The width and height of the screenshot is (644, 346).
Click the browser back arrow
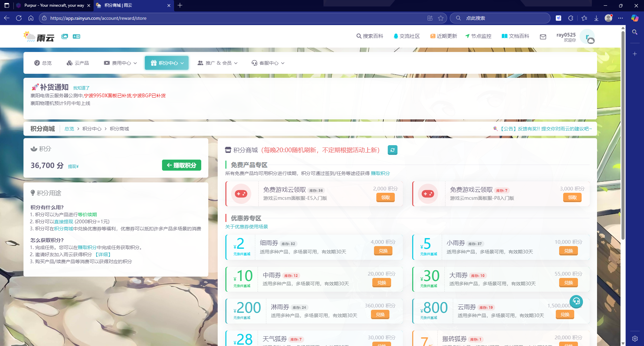(7, 18)
